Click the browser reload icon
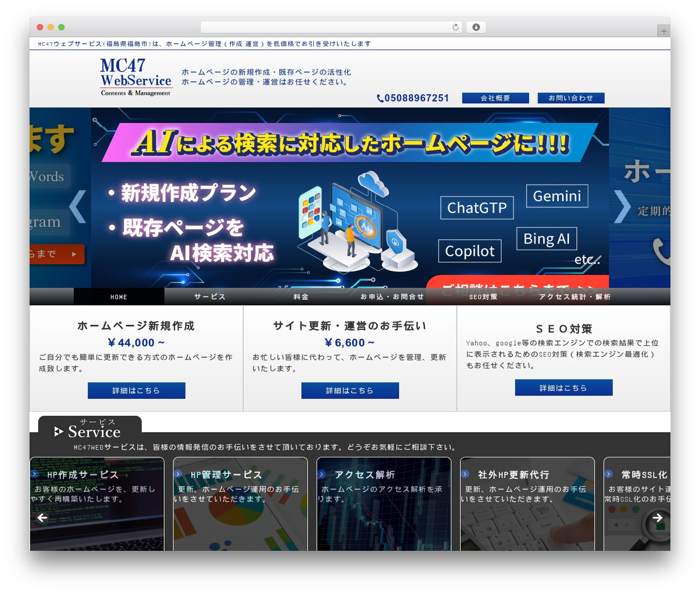 456,27
